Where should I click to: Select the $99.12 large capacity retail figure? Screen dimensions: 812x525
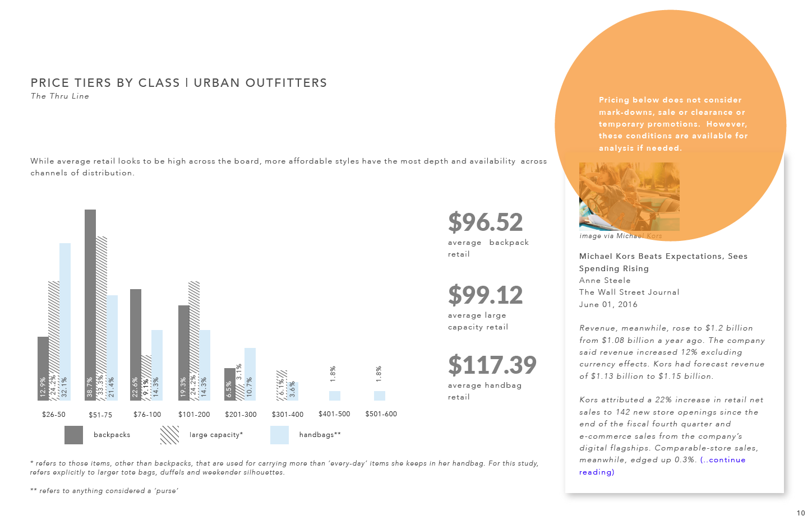point(486,295)
